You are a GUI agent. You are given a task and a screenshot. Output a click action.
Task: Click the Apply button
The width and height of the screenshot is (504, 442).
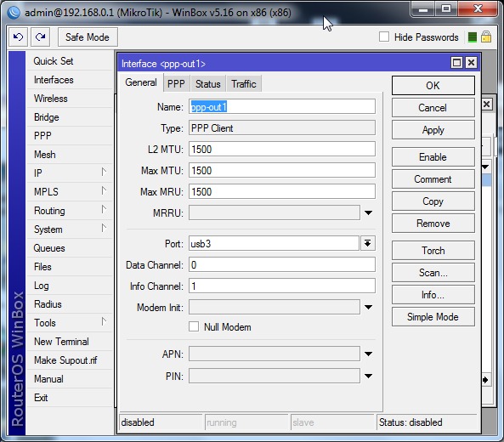(x=433, y=130)
